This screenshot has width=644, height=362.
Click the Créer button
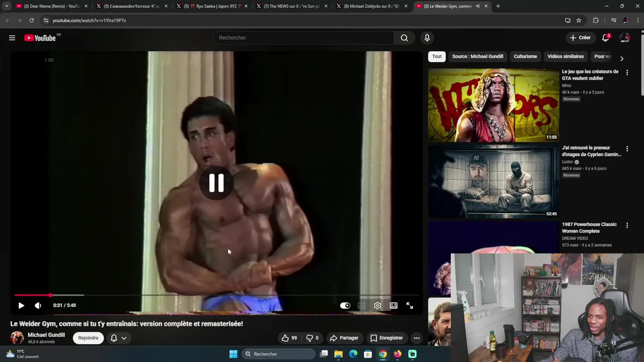580,38
